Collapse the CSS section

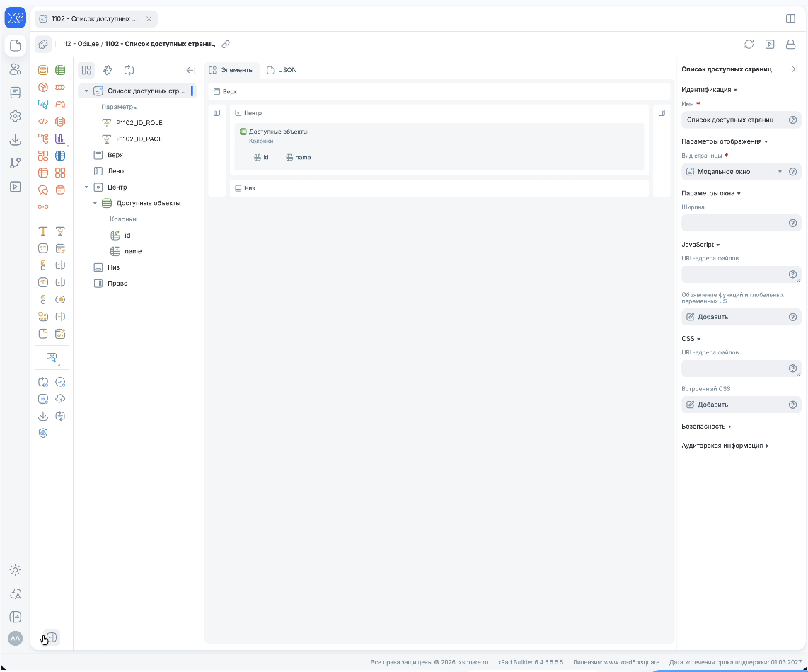[691, 339]
